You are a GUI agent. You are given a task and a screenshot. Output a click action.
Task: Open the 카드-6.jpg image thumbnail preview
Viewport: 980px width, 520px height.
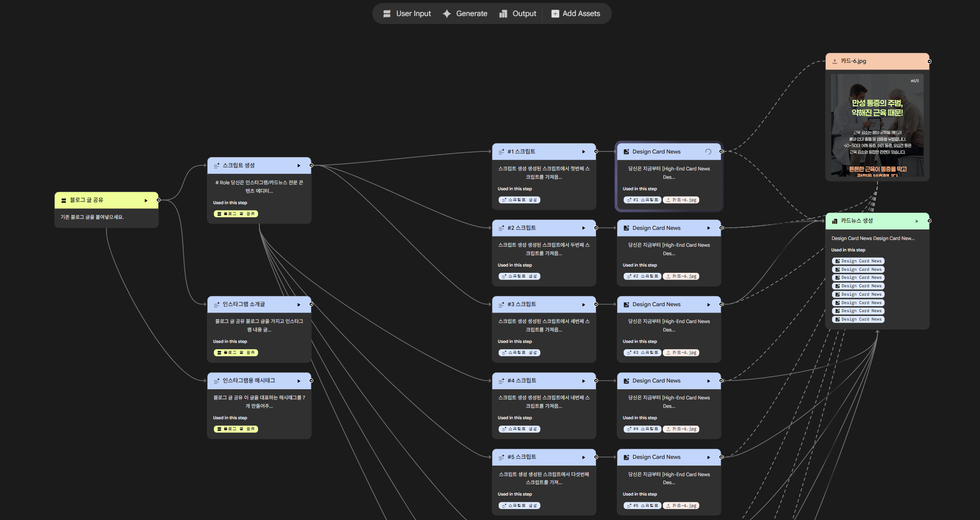click(877, 125)
